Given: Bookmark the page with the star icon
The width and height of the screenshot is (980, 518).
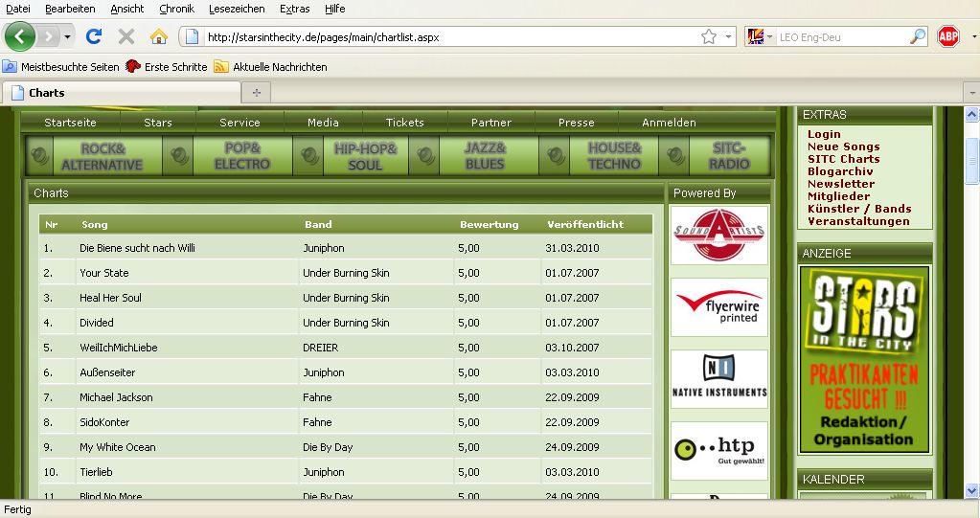Looking at the screenshot, I should [708, 37].
